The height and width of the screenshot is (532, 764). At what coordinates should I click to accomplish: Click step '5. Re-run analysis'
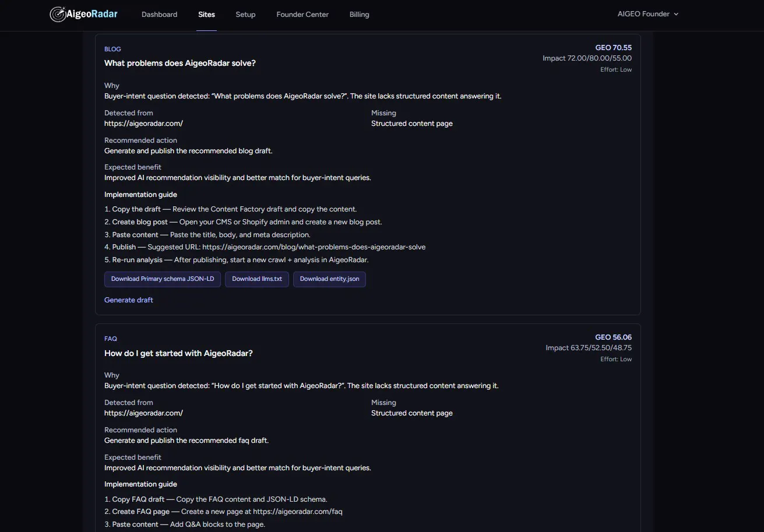click(x=237, y=260)
